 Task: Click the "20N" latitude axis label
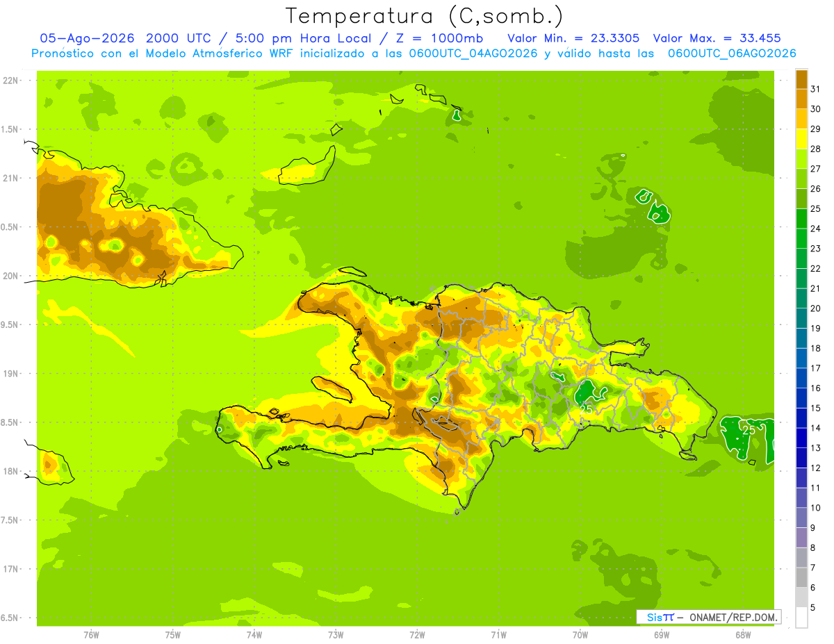click(10, 276)
